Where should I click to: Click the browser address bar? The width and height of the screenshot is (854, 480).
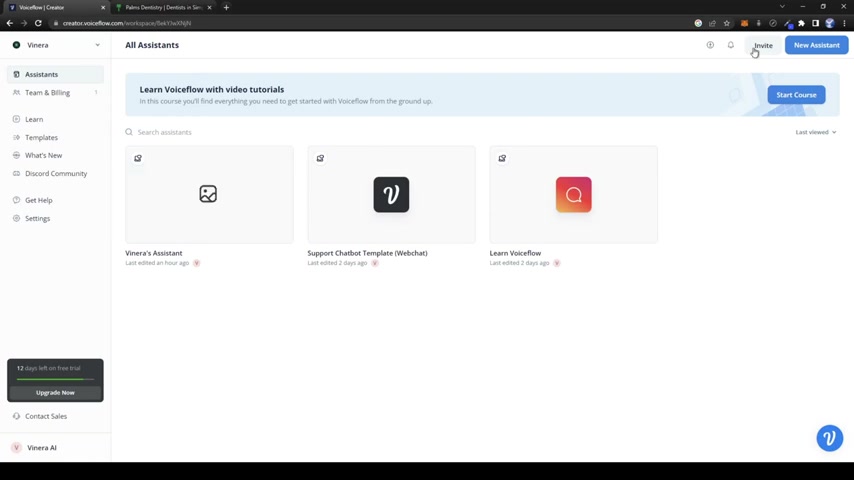point(370,23)
